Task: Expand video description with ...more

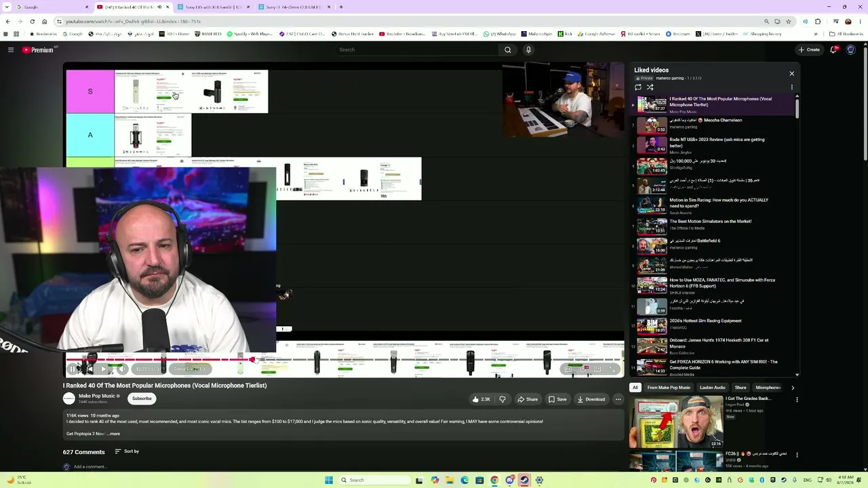Action: click(x=113, y=434)
